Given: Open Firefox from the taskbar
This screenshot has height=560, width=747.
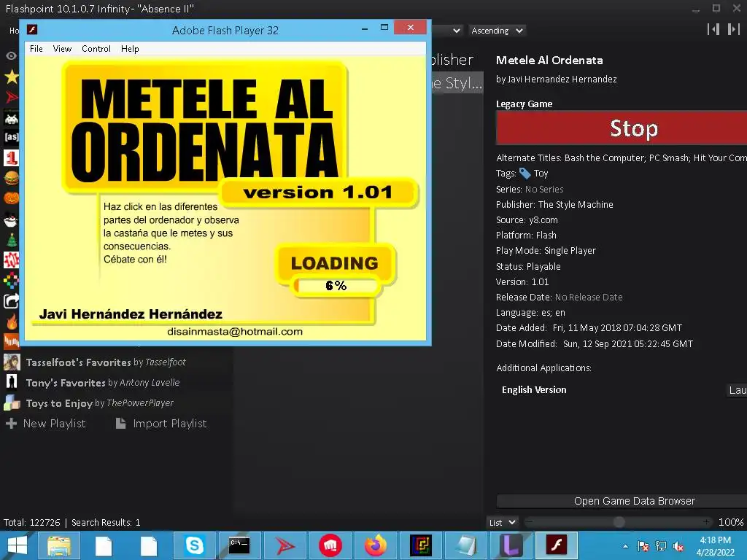Looking at the screenshot, I should pyautogui.click(x=376, y=545).
